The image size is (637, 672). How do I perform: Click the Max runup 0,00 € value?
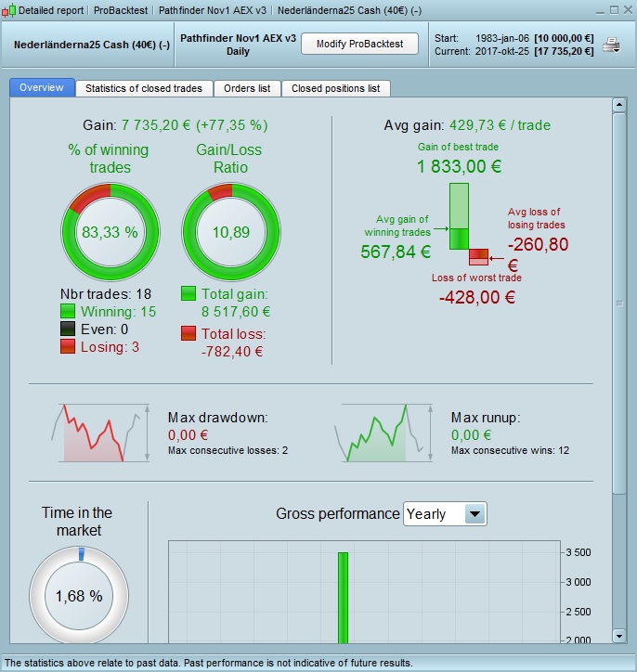tap(471, 435)
